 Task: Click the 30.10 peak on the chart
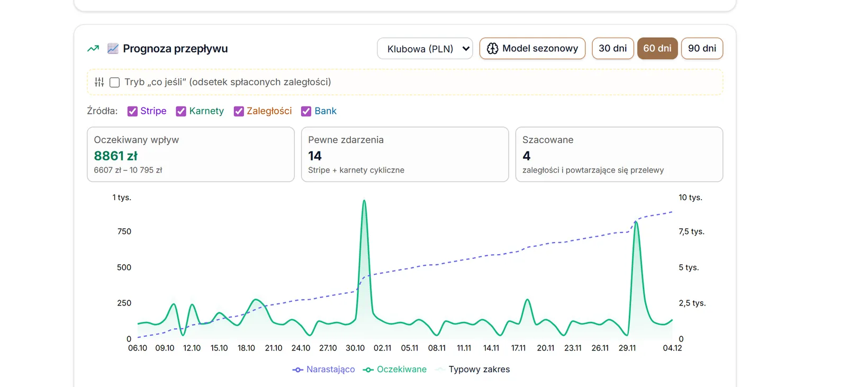pos(364,201)
